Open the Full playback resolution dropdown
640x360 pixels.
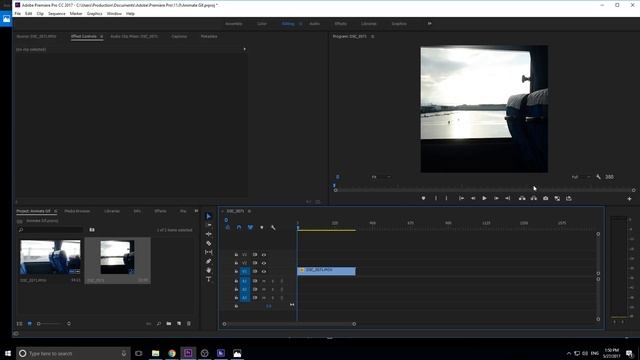coord(581,177)
